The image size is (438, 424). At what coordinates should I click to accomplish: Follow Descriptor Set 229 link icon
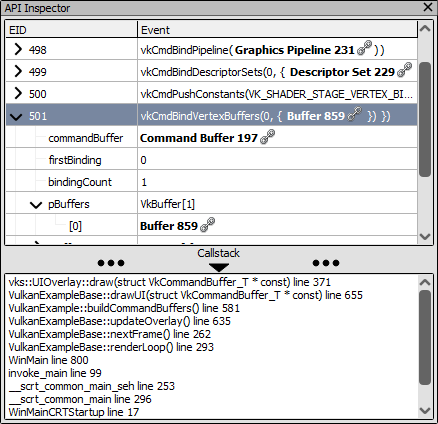(404, 70)
